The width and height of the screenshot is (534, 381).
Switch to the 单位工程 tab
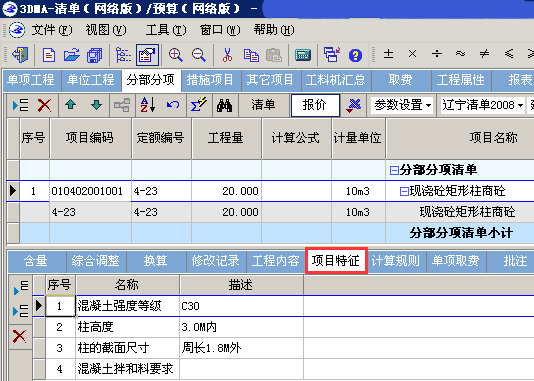[x=91, y=80]
